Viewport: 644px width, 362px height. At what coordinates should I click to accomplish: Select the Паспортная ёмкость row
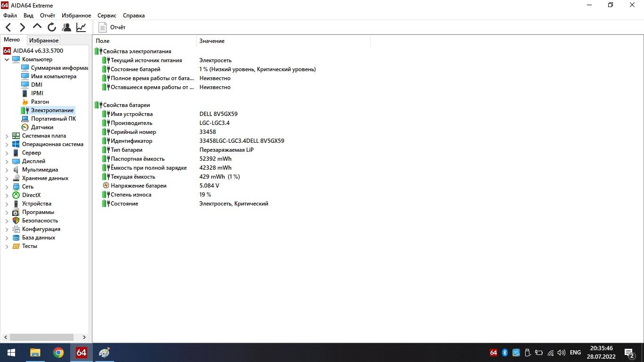tap(231, 159)
